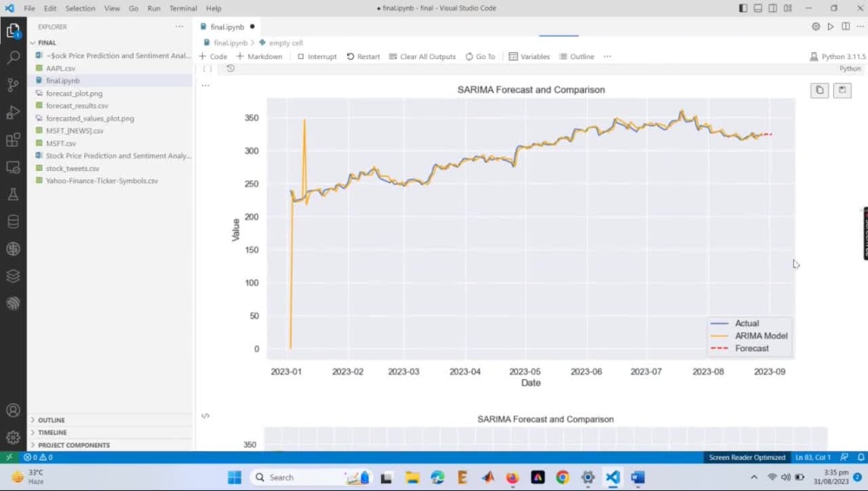Expand the OUTLINE section
Screen dimensions: 868x491
[x=111, y=420]
